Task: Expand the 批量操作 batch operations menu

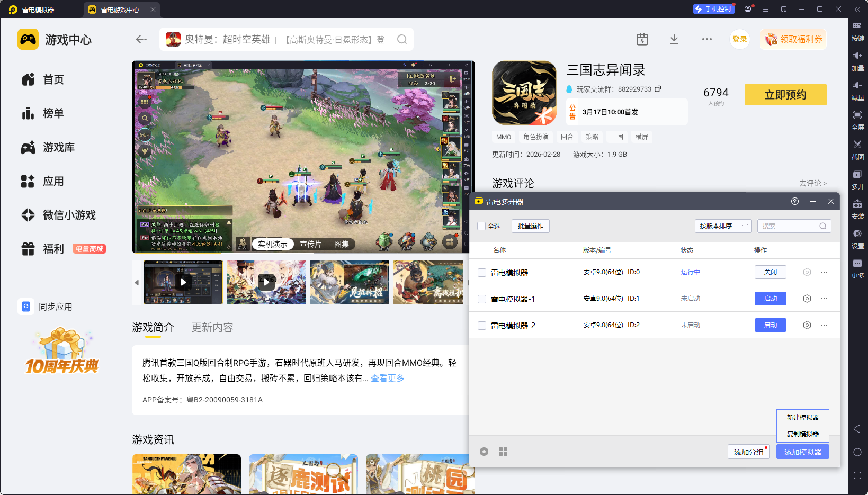Action: (x=531, y=226)
